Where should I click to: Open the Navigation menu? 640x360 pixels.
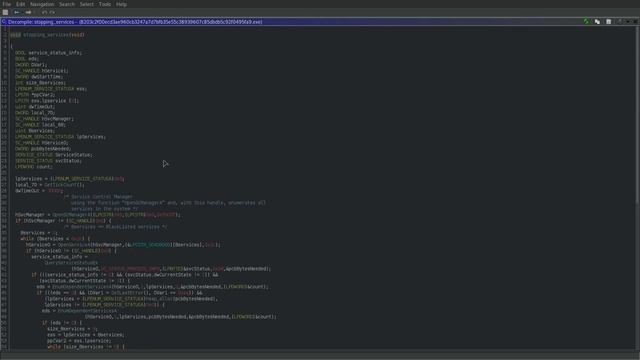(42, 4)
